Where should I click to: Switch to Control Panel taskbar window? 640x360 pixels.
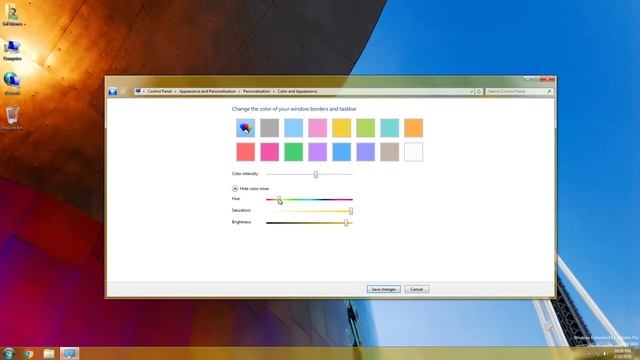click(x=69, y=353)
